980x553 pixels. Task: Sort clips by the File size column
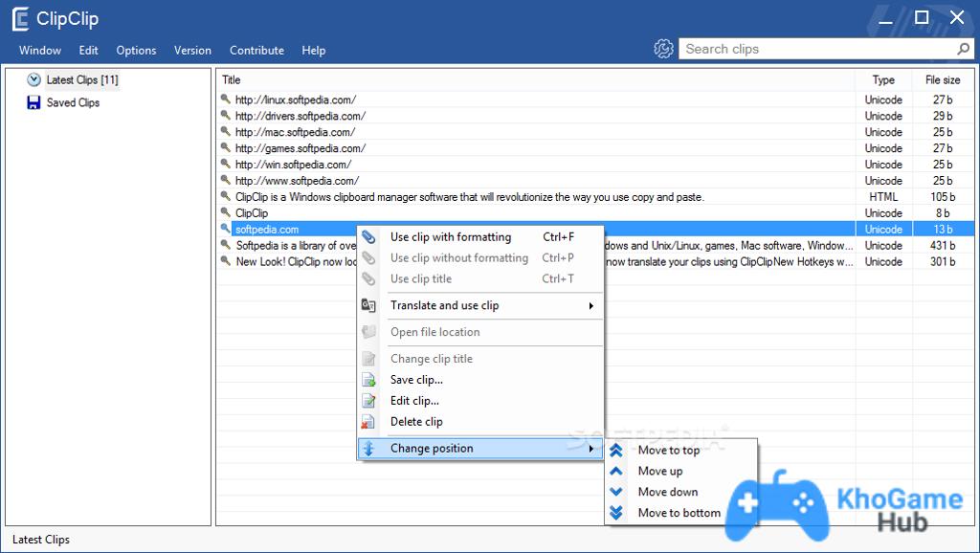pyautogui.click(x=942, y=80)
